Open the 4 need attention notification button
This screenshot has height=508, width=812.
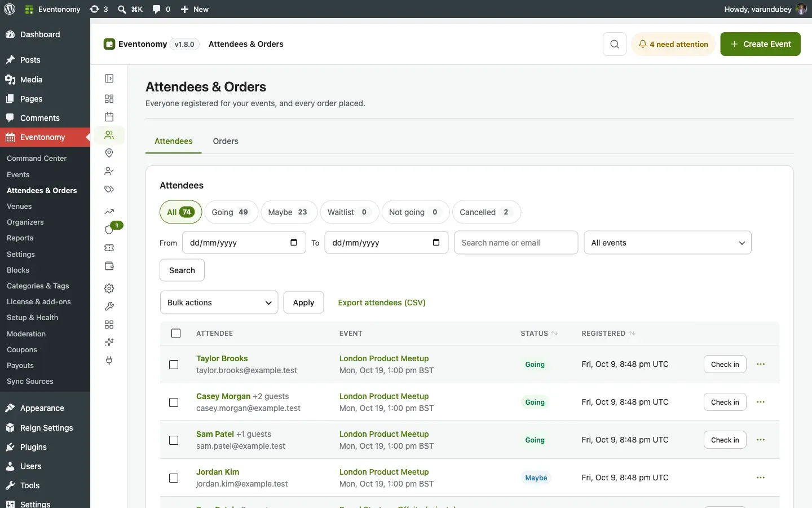(673, 44)
